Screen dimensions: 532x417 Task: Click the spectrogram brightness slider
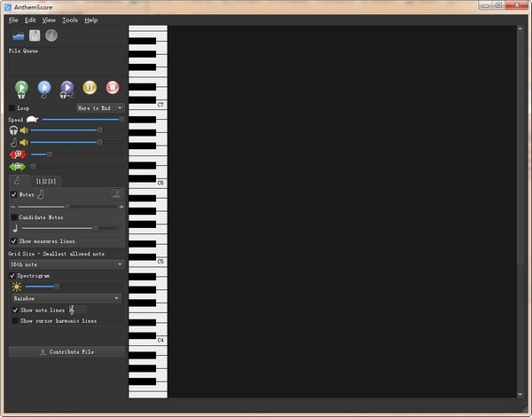point(73,287)
